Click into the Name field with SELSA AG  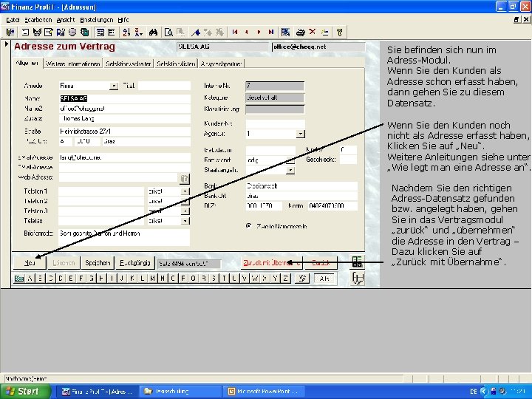125,99
